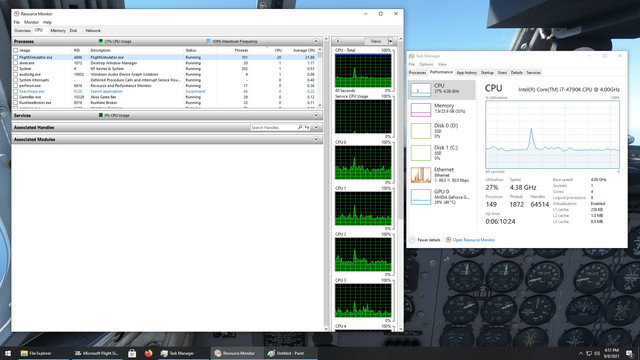Image resolution: width=640 pixels, height=360 pixels.
Task: Click the Fewer details button
Action: click(x=425, y=240)
